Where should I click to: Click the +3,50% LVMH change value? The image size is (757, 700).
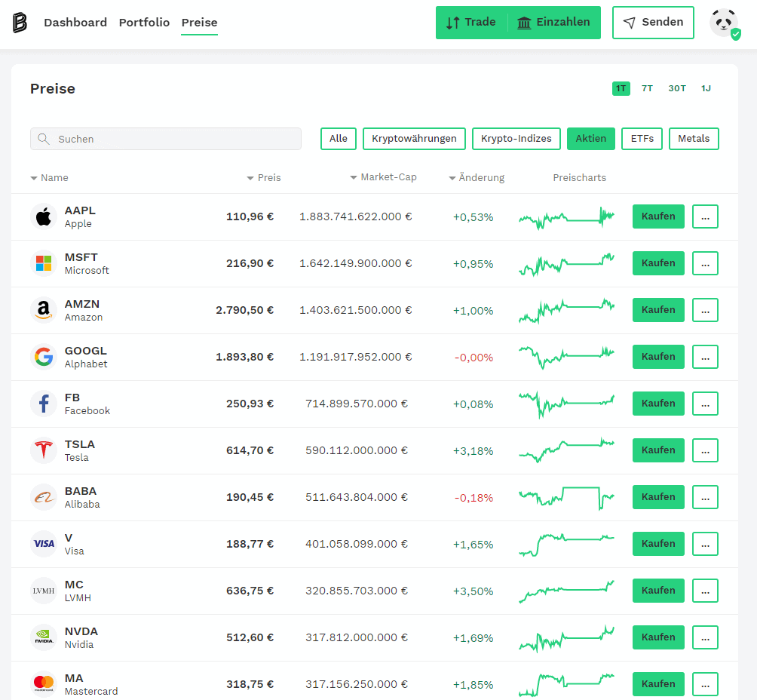click(474, 591)
